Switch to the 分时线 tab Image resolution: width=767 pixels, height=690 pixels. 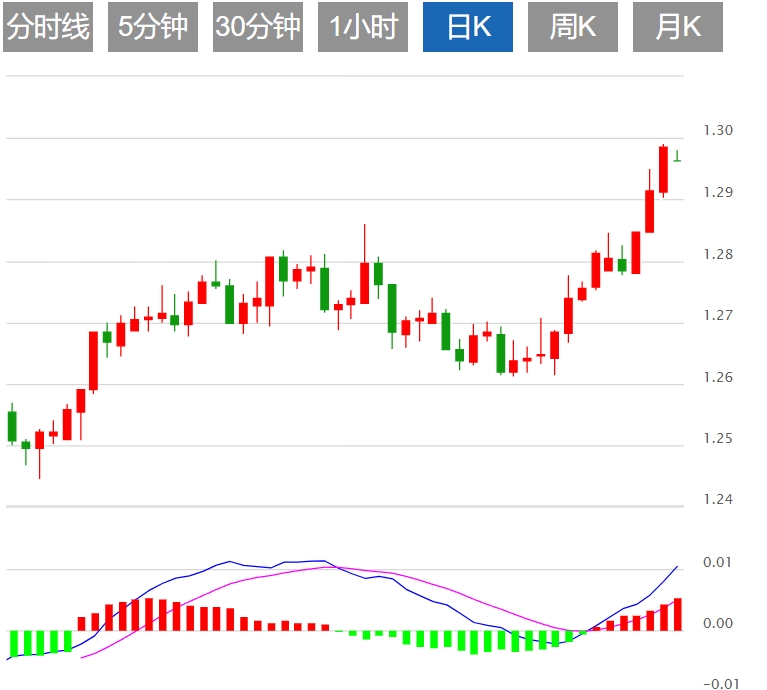coord(48,27)
